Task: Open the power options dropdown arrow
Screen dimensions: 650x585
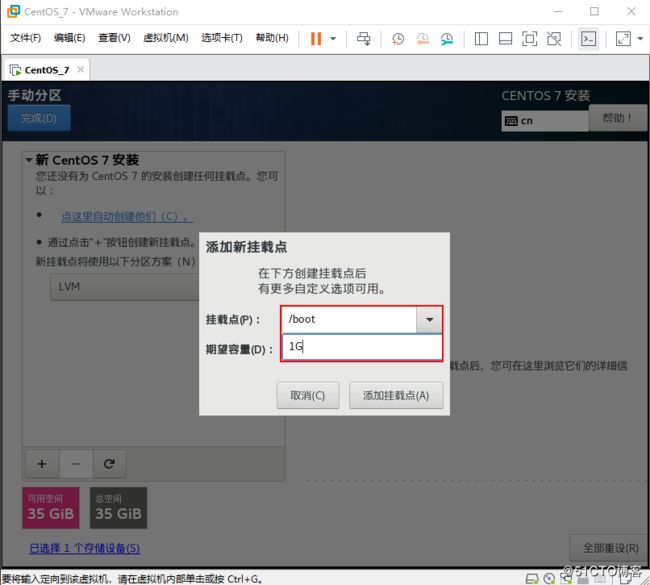Action: click(333, 39)
